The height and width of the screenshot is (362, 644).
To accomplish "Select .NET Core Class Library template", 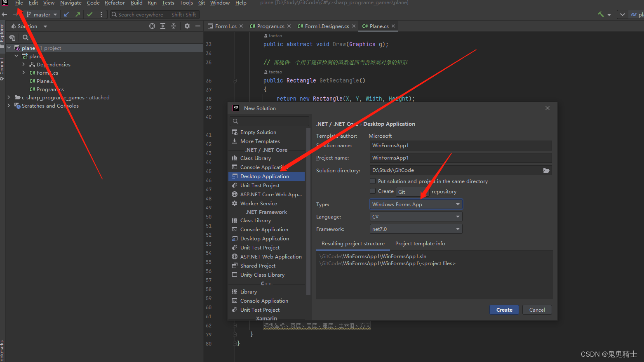I will 267,158.
